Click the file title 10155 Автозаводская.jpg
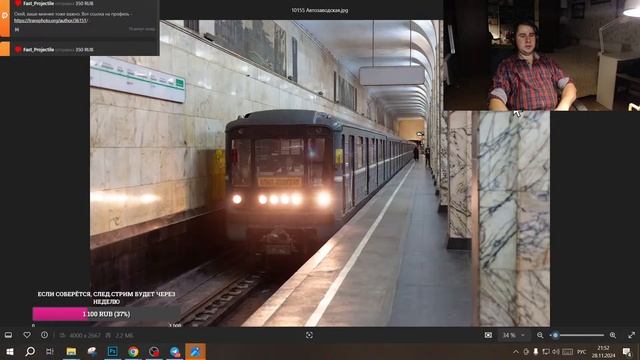This screenshot has width=640, height=360. point(320,10)
